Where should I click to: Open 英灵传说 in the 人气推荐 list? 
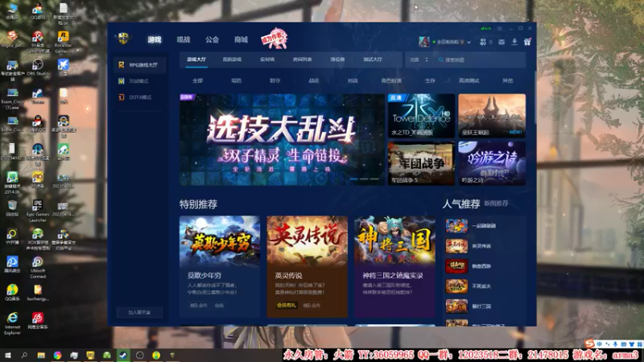pos(485,246)
